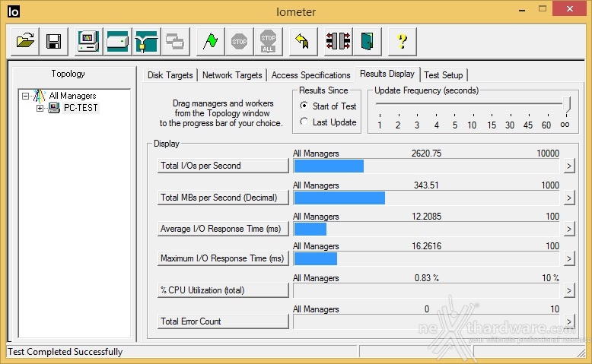The image size is (592, 364).
Task: Click the Total I/Os per Second button
Action: point(223,166)
